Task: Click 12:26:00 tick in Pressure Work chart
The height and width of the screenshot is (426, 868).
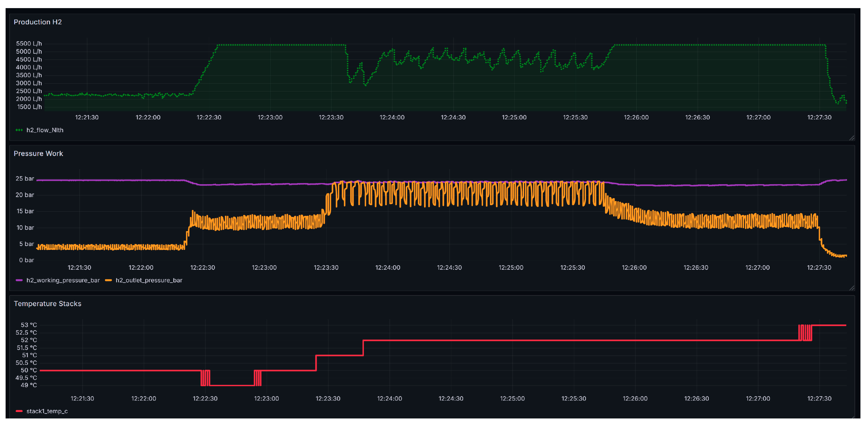Action: 634,268
